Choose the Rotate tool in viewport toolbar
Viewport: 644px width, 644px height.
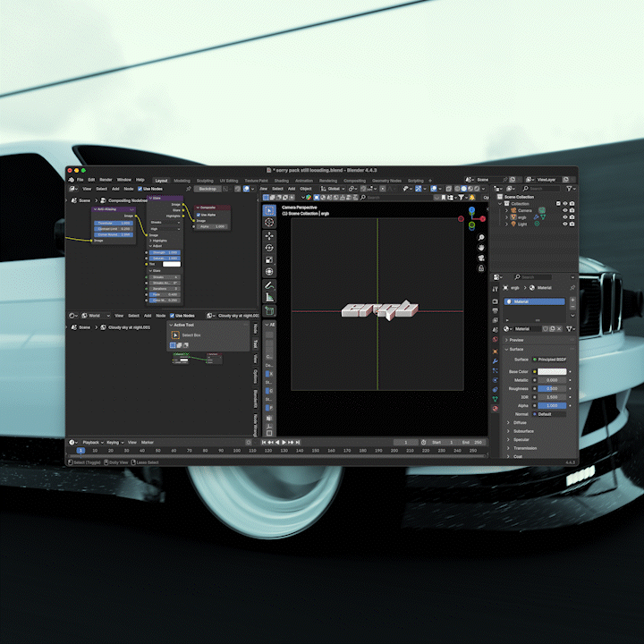pyautogui.click(x=269, y=248)
